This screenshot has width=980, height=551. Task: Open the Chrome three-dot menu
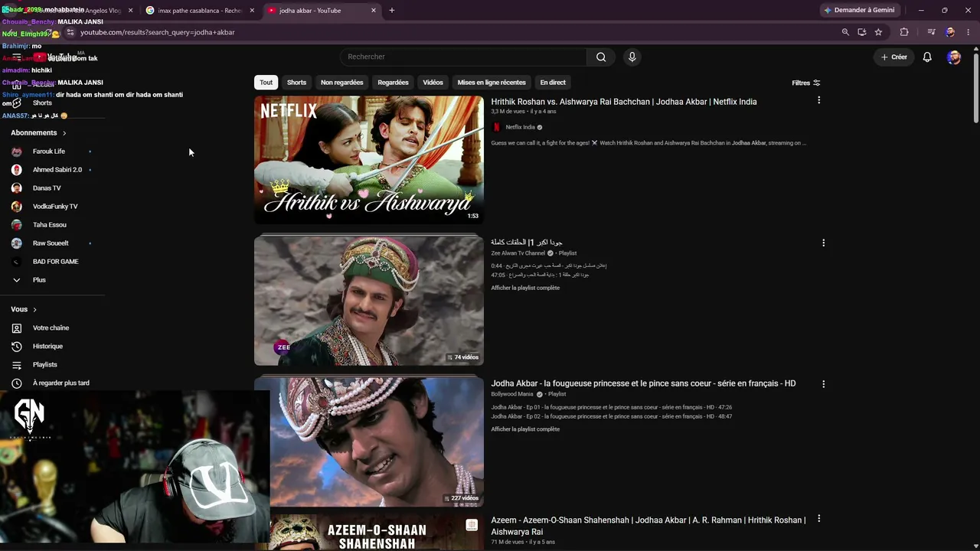point(969,32)
